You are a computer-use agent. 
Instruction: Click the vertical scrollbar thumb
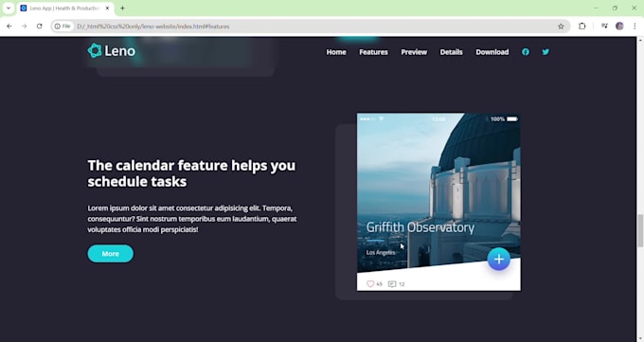click(640, 230)
